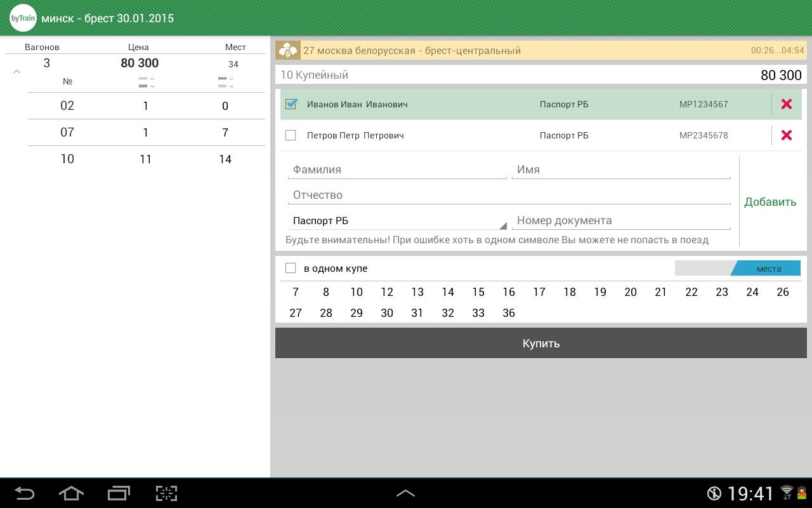The width and height of the screenshot is (812, 508).
Task: Open the Wi-Fi status icon
Action: [x=787, y=493]
